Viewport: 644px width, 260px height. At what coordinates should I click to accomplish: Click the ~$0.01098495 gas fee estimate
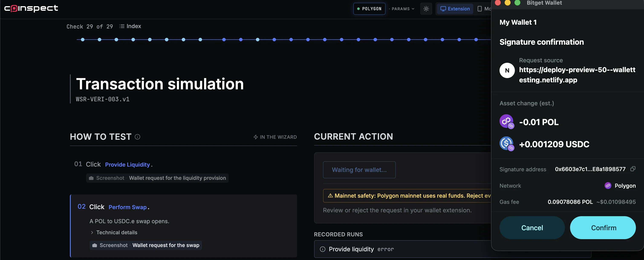click(616, 202)
